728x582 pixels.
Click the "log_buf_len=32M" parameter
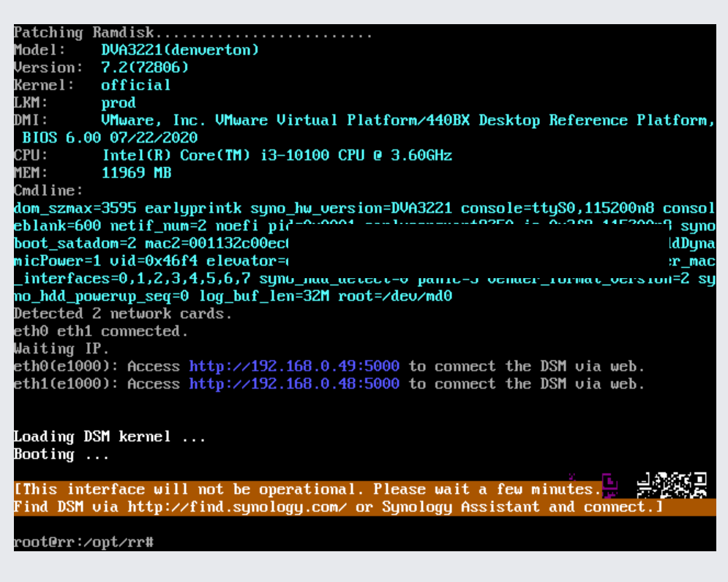point(264,296)
